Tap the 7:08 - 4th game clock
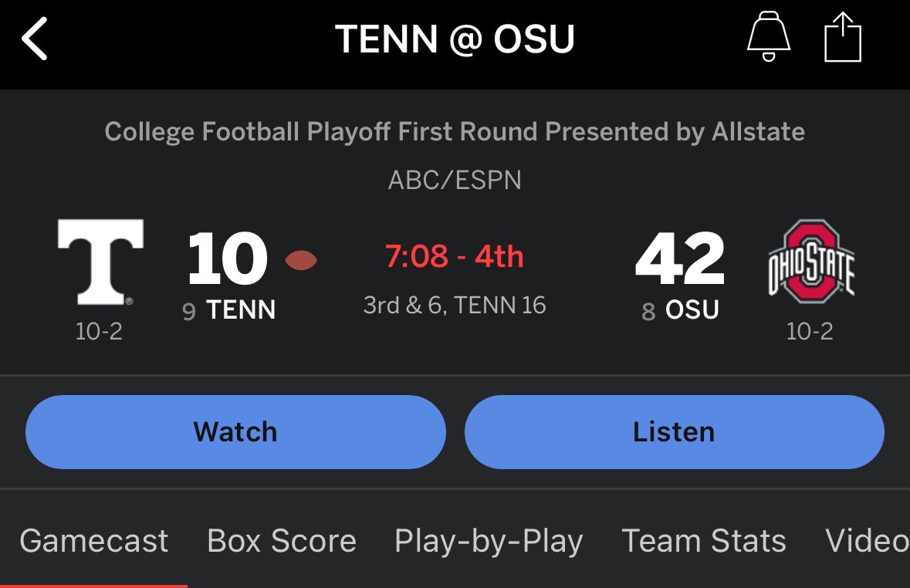Screen dimensions: 910x588 coord(455,256)
